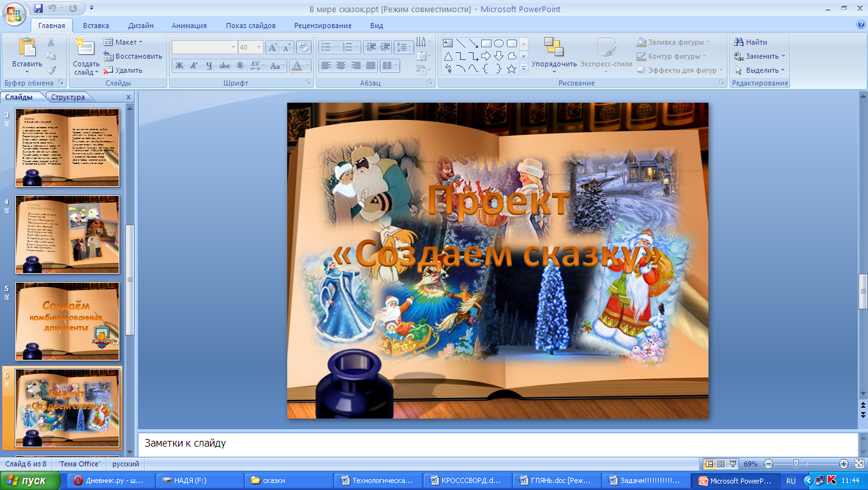Align text left in Абзац group
868x490 pixels.
[326, 65]
